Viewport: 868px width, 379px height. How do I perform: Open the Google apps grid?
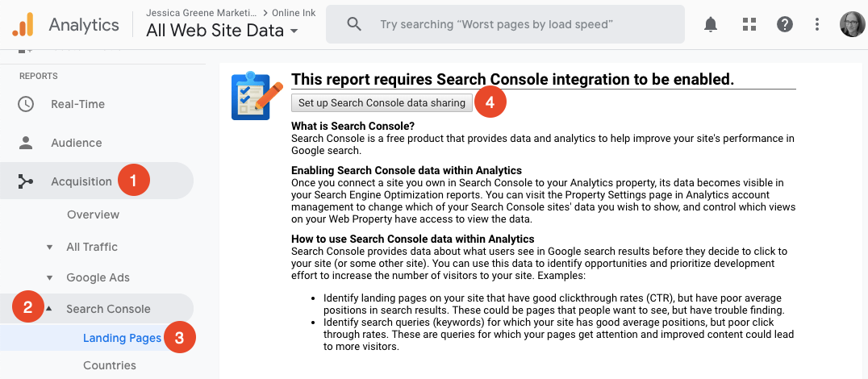[748, 24]
